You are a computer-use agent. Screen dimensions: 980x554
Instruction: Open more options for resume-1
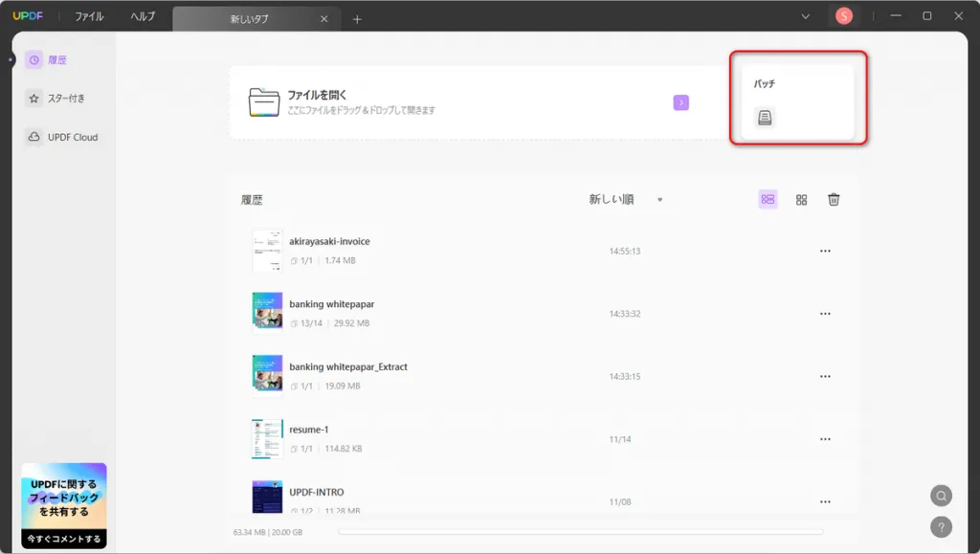coord(825,439)
